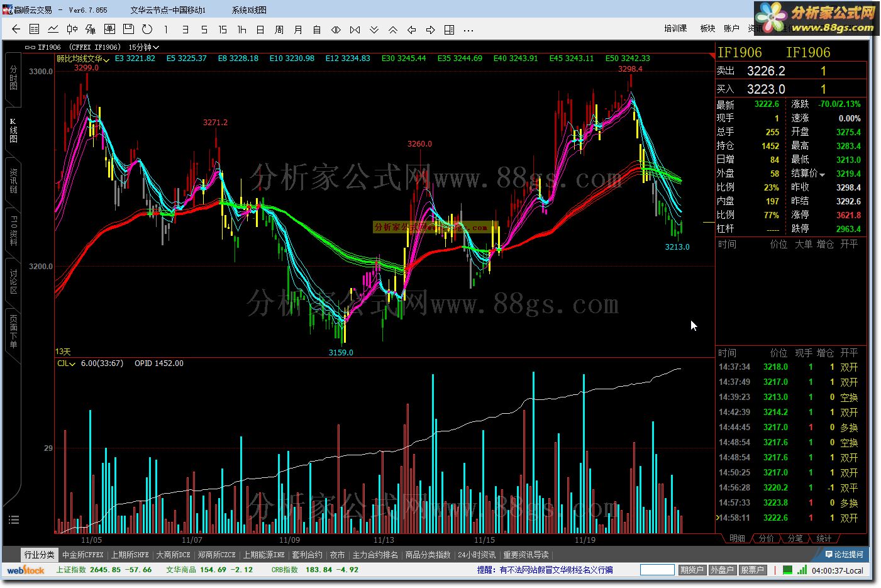Open the 页面下单 side tab
Image resolution: width=881 pixels, height=588 pixels.
(x=13, y=331)
